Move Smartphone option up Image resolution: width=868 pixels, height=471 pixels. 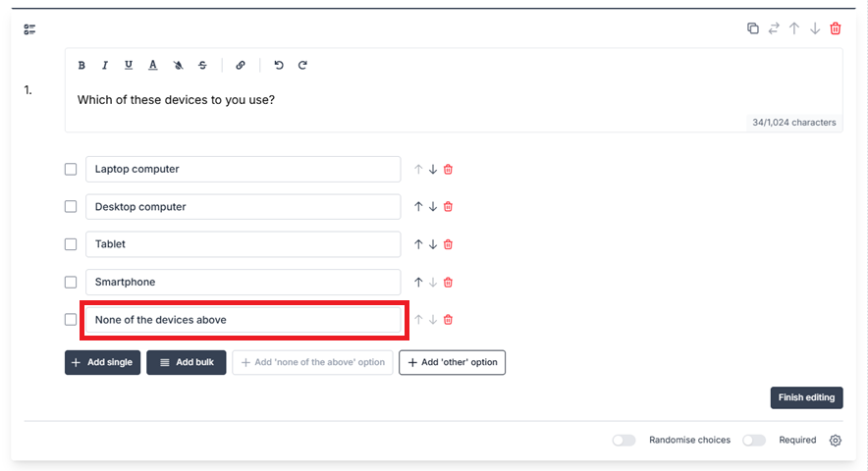[x=418, y=283]
